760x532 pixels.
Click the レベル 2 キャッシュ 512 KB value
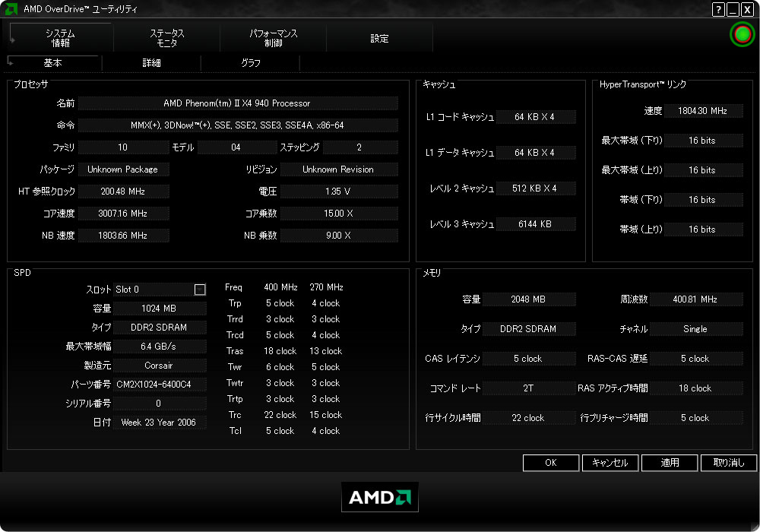535,188
